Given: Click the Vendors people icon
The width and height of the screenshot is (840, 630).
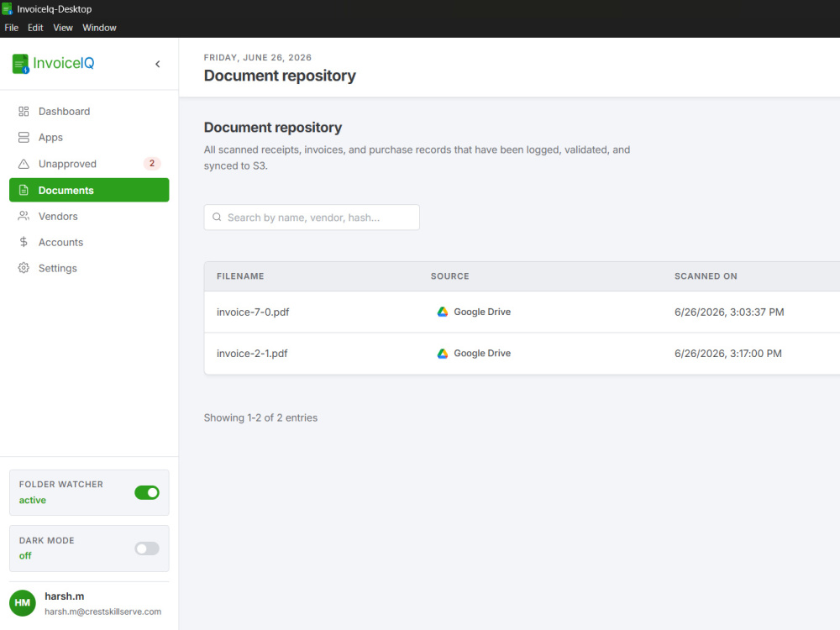Looking at the screenshot, I should pos(24,216).
